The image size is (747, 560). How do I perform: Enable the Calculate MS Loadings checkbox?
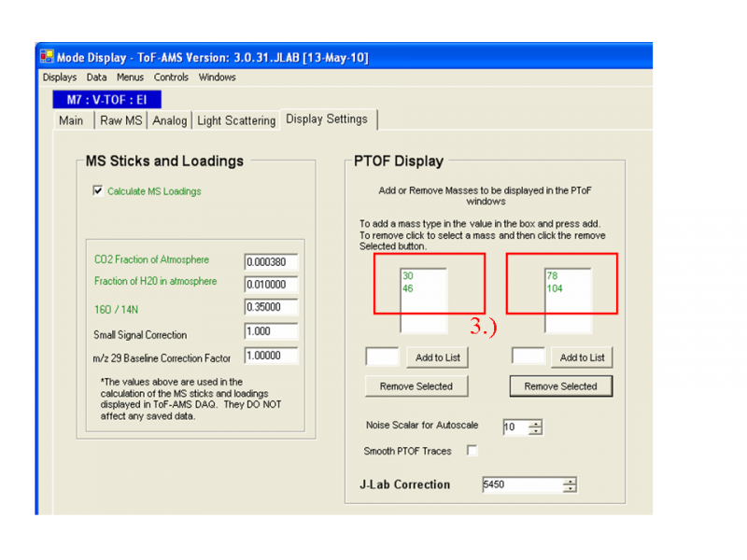[x=98, y=190]
